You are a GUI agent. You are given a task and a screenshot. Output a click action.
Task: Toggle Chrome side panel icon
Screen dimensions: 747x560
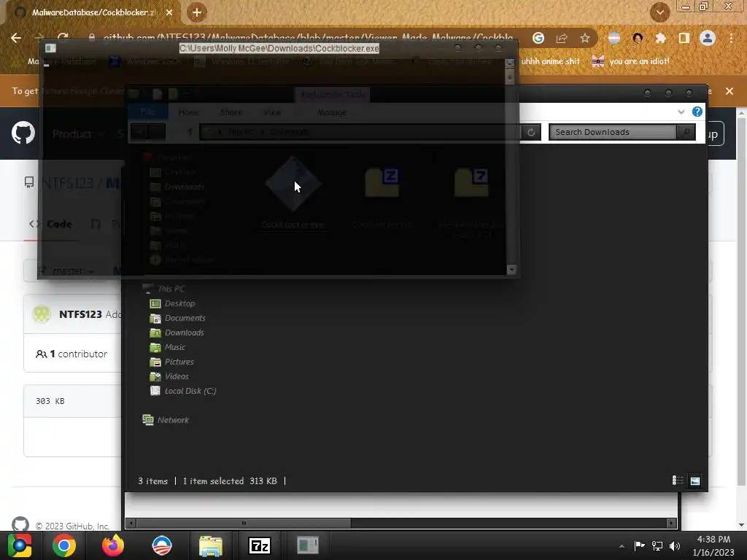point(684,38)
